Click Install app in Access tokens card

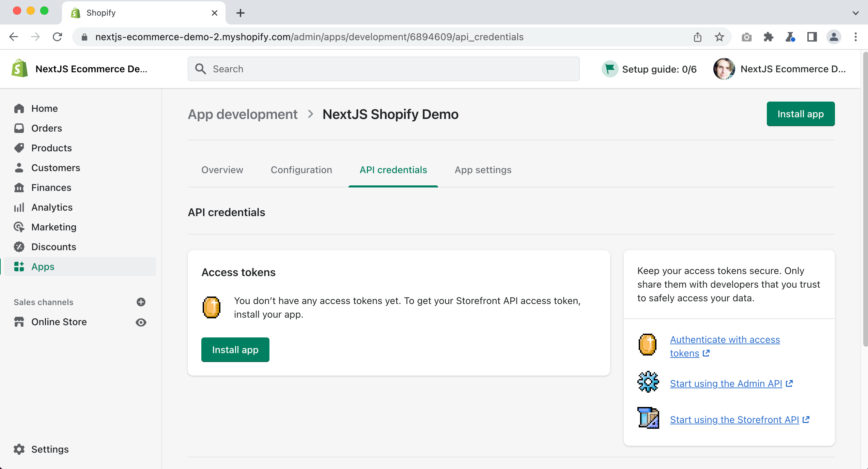tap(235, 350)
